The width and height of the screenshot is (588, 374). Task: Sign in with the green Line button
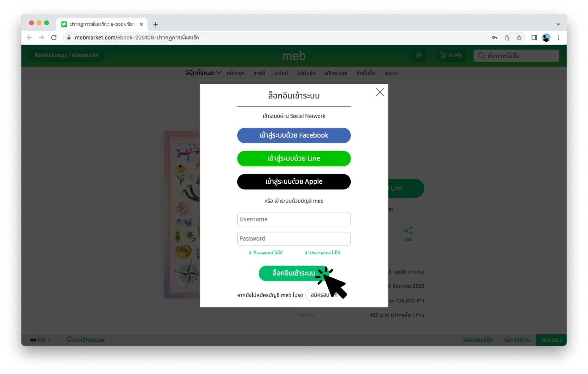(x=294, y=158)
